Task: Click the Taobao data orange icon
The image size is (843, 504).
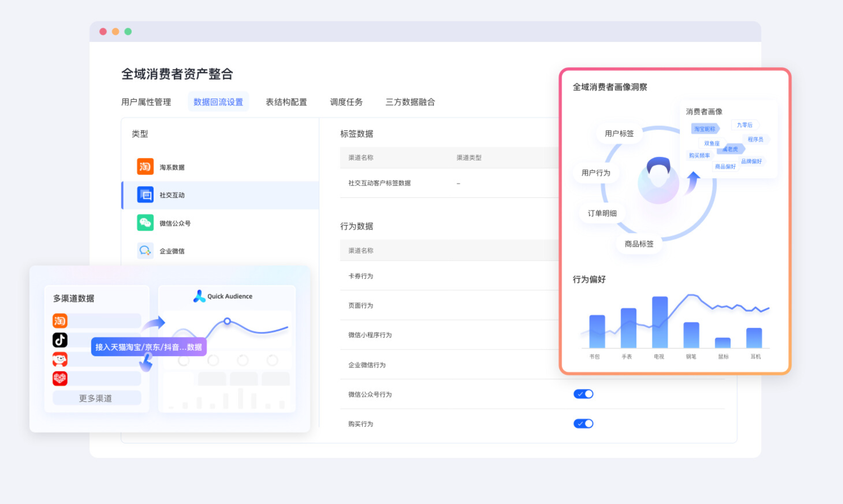Action: [145, 166]
